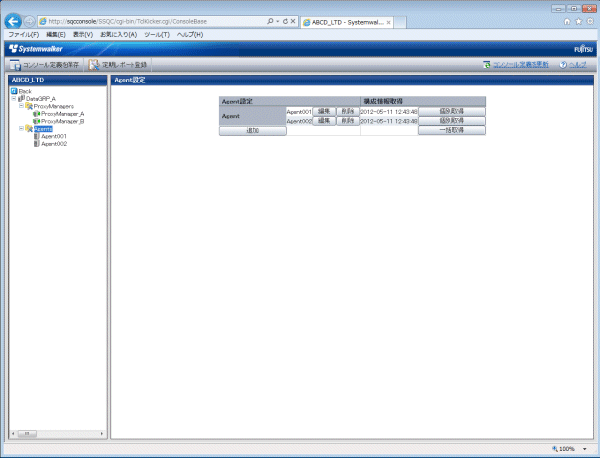Open the ヘルプ(H) menu
This screenshot has height=458, width=600.
[190, 35]
